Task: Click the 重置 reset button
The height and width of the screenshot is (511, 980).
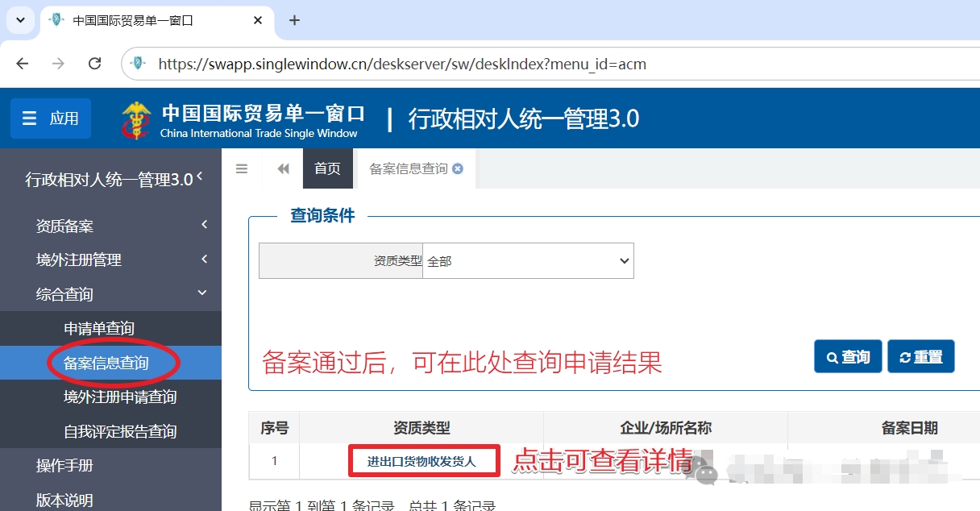Action: [x=920, y=357]
